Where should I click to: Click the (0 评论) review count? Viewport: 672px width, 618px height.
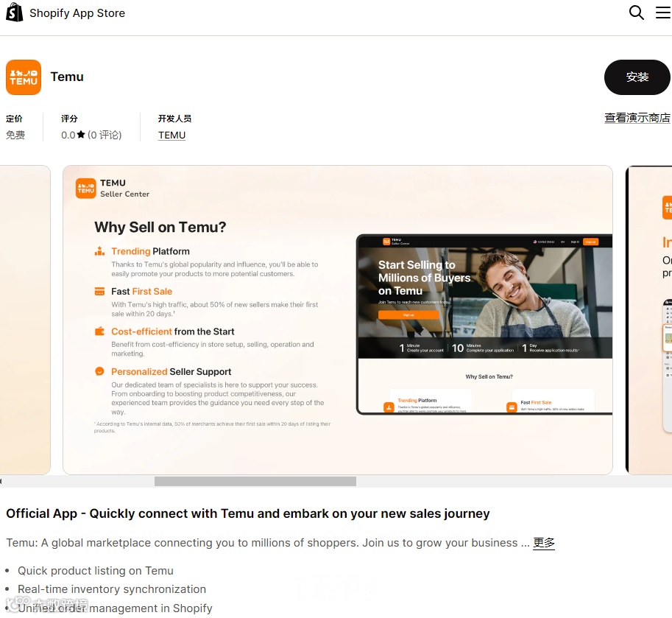tap(105, 135)
